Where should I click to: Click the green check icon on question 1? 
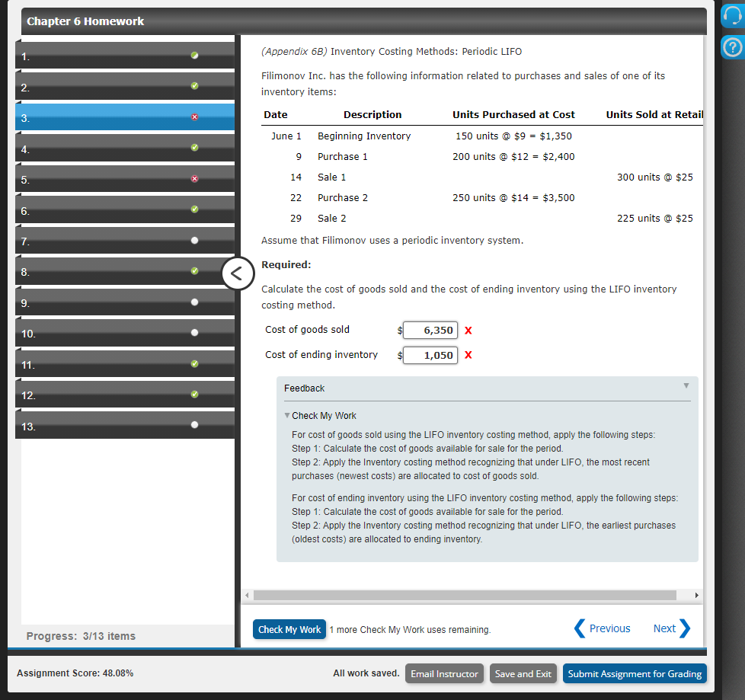194,55
